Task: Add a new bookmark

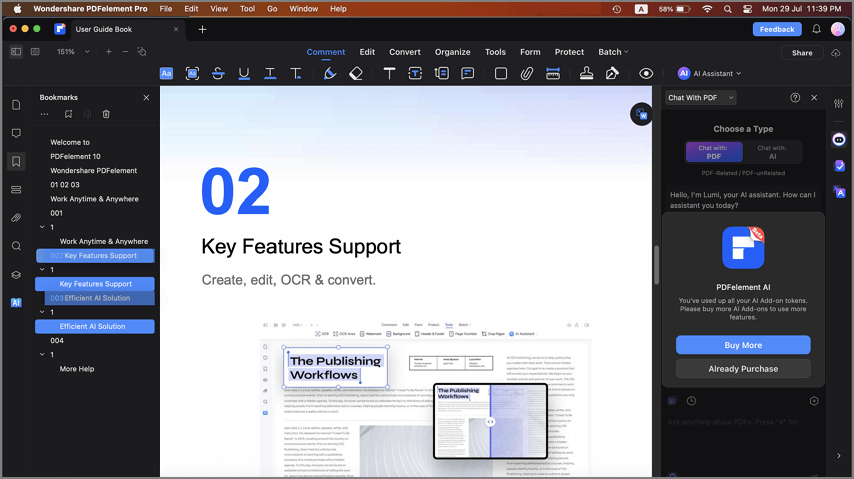Action: 68,114
